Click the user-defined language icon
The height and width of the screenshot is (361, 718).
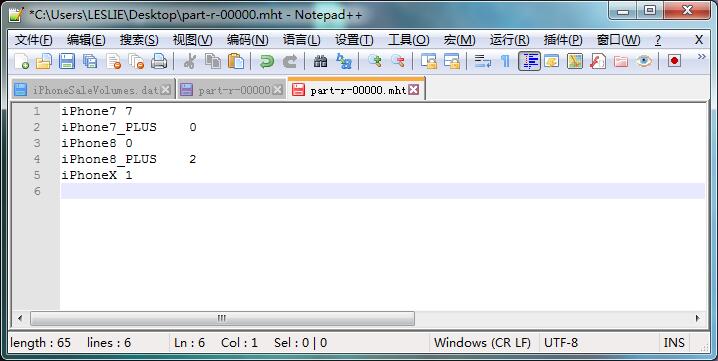tap(552, 61)
